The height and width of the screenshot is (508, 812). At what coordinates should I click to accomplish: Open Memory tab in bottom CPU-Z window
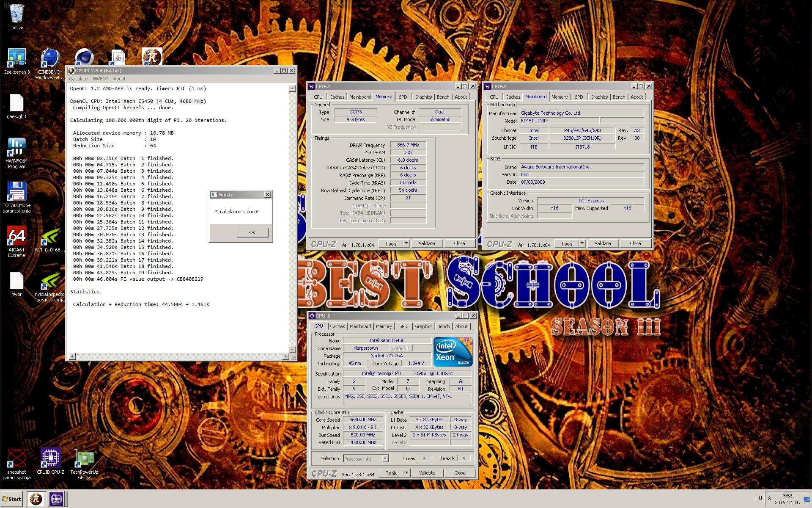(384, 326)
